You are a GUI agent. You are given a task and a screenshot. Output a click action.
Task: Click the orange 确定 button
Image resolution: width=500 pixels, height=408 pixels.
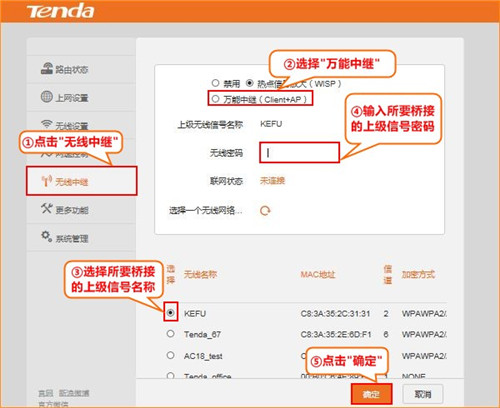371,394
